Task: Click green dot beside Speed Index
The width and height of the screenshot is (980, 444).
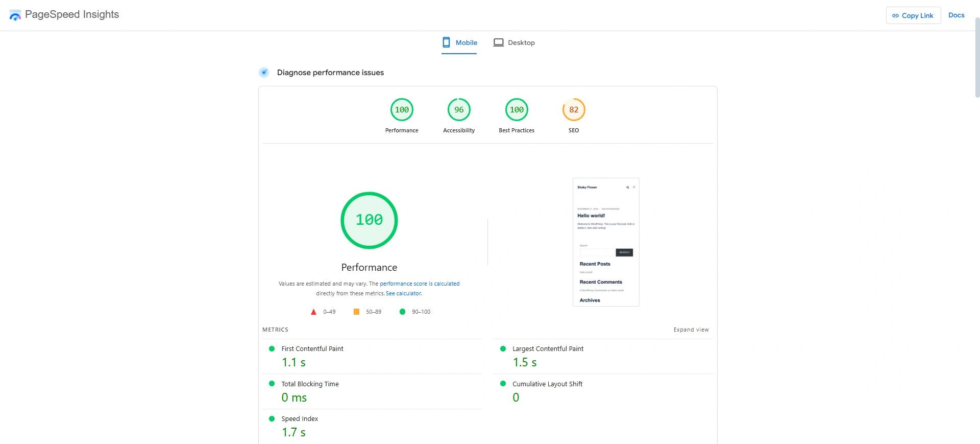Action: [x=272, y=418]
